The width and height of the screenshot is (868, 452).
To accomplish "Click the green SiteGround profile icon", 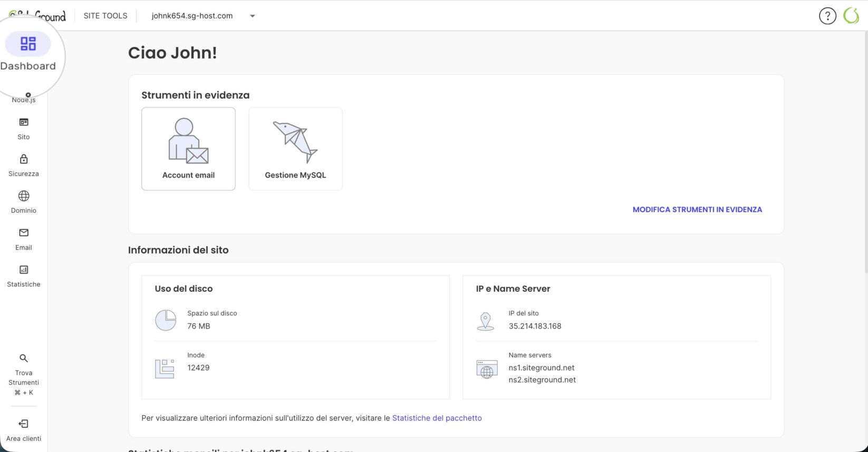I will click(x=851, y=16).
